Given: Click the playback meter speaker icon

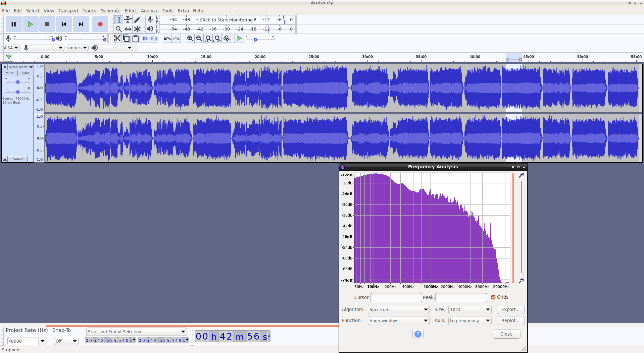Looking at the screenshot, I should coord(150,29).
